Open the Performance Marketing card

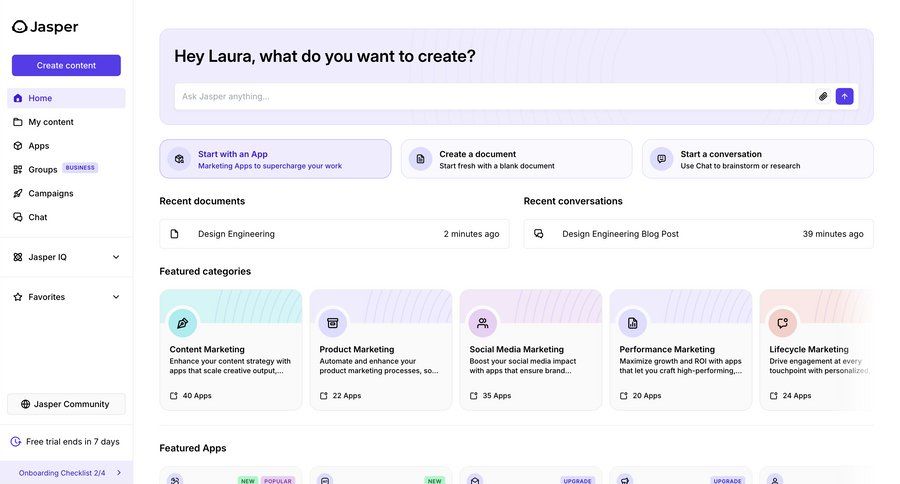681,350
